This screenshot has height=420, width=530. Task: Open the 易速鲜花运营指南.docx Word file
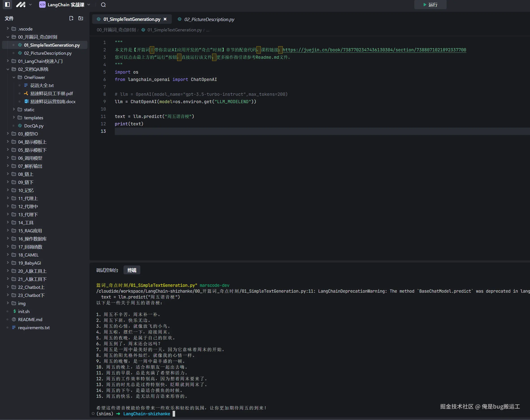pos(53,102)
